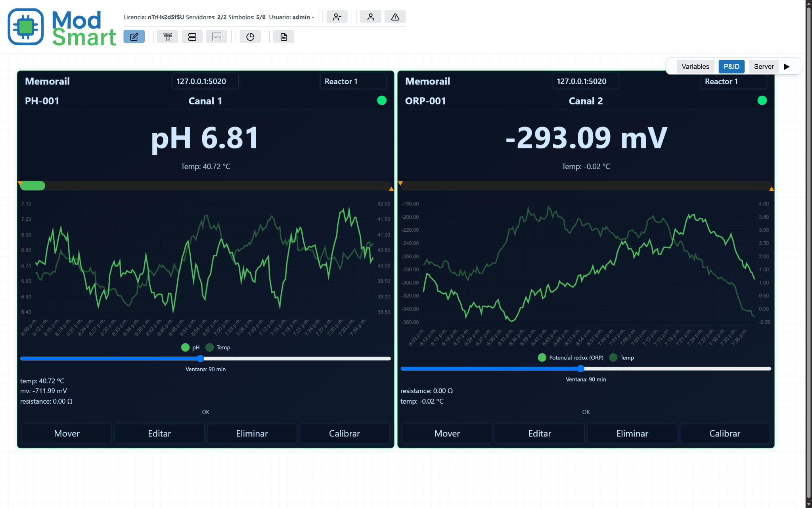This screenshot has width=812, height=508.
Task: Click the ModSmart chip logo
Action: pos(26,27)
